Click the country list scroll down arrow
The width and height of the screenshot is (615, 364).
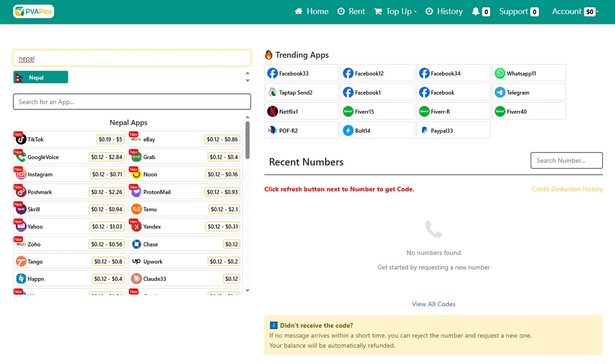point(247,81)
